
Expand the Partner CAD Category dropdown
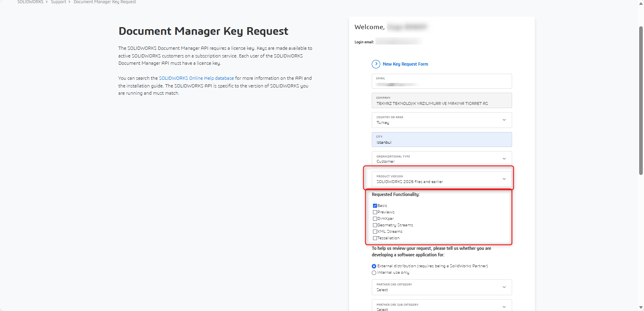442,287
